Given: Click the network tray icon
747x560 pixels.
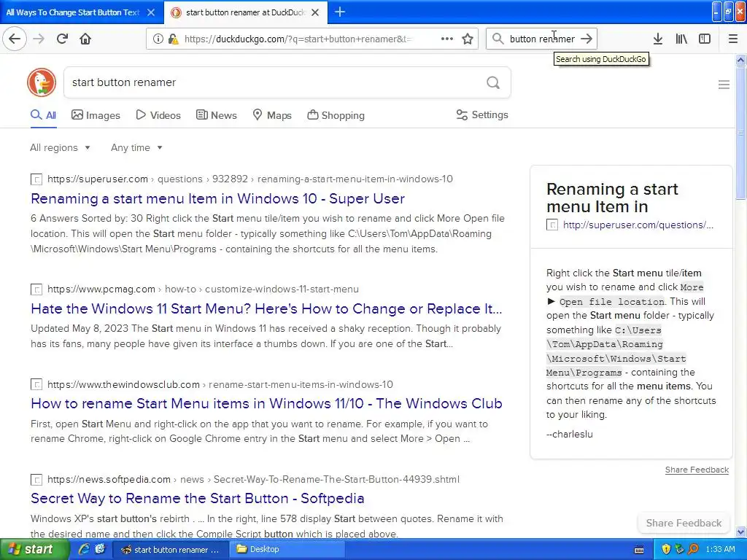Looking at the screenshot, I should (679, 550).
